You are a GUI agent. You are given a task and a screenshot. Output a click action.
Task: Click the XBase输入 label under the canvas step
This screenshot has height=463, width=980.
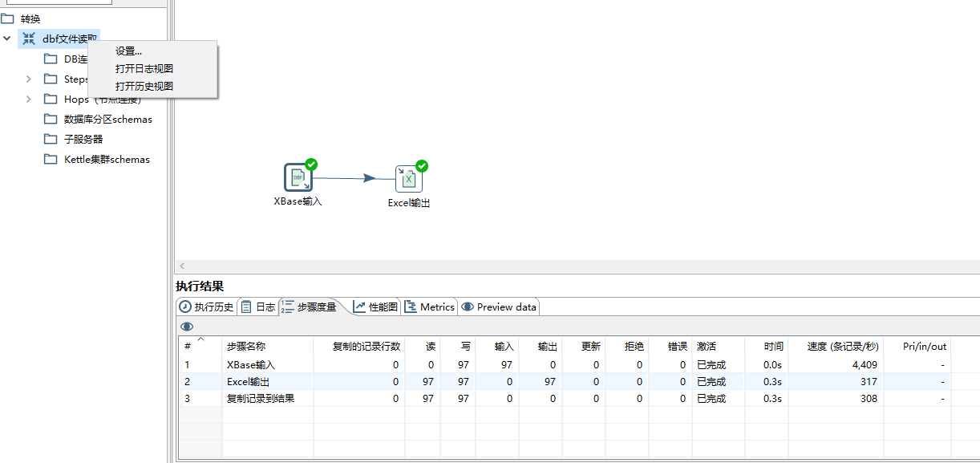click(x=298, y=201)
